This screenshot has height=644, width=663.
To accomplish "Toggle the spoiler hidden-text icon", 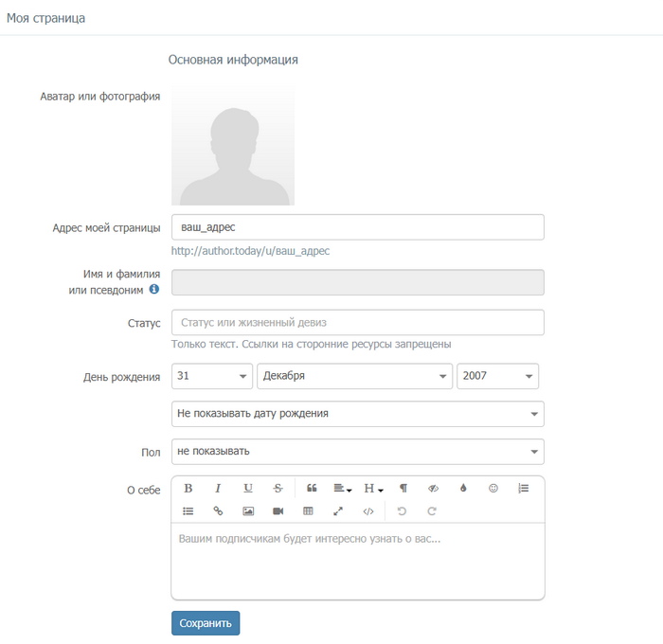I will (433, 489).
